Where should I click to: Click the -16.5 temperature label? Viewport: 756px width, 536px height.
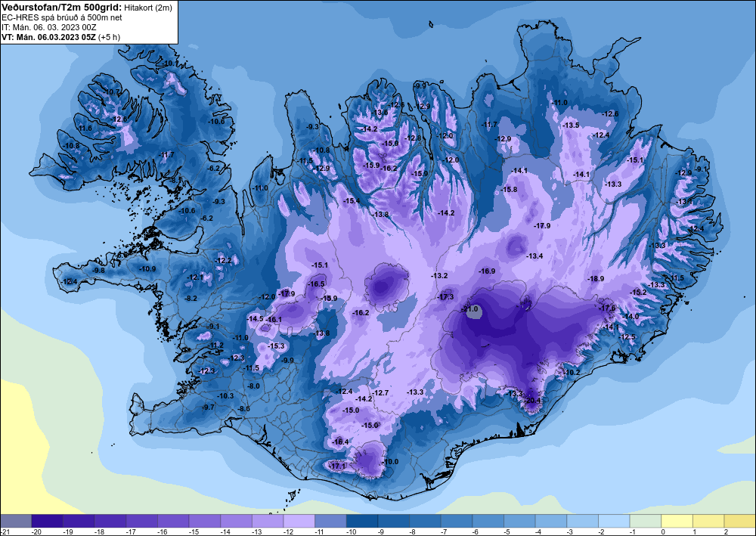click(x=316, y=284)
